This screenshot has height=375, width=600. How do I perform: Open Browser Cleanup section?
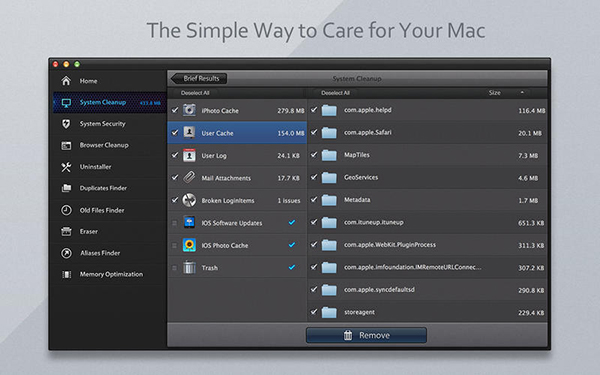104,145
